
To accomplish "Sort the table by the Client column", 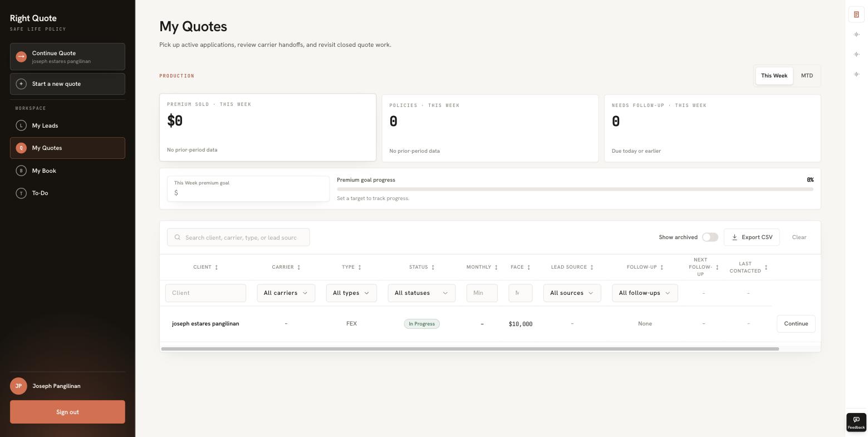I will (x=205, y=267).
